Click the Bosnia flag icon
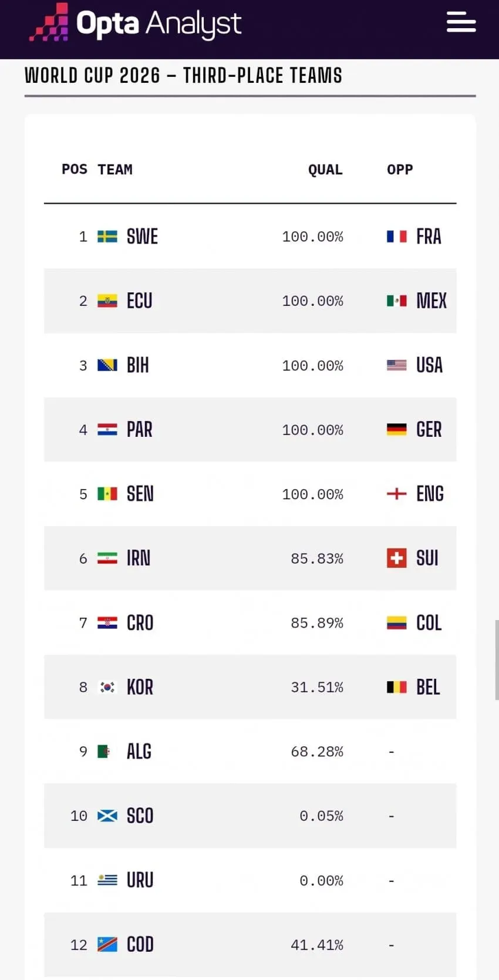 tap(107, 365)
